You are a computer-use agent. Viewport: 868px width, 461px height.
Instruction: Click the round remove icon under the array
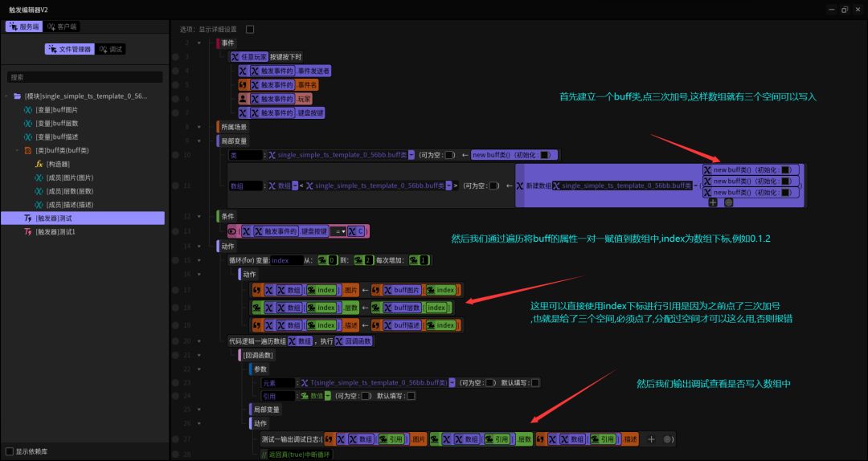pyautogui.click(x=728, y=202)
